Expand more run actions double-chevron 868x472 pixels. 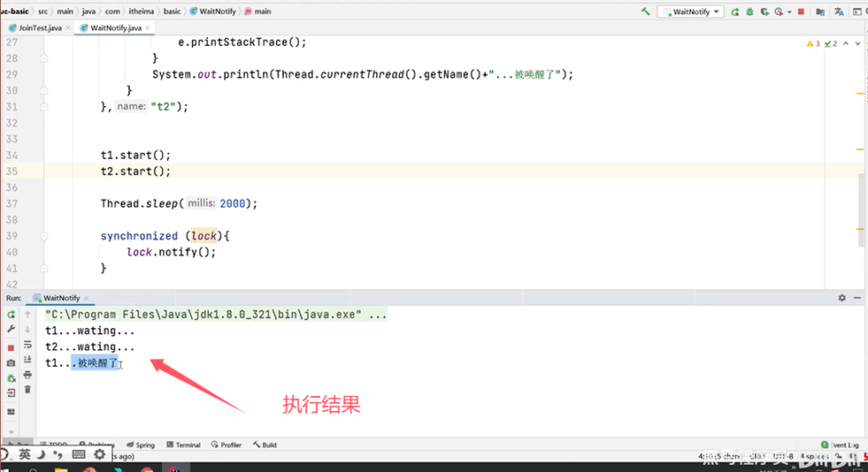[12, 431]
